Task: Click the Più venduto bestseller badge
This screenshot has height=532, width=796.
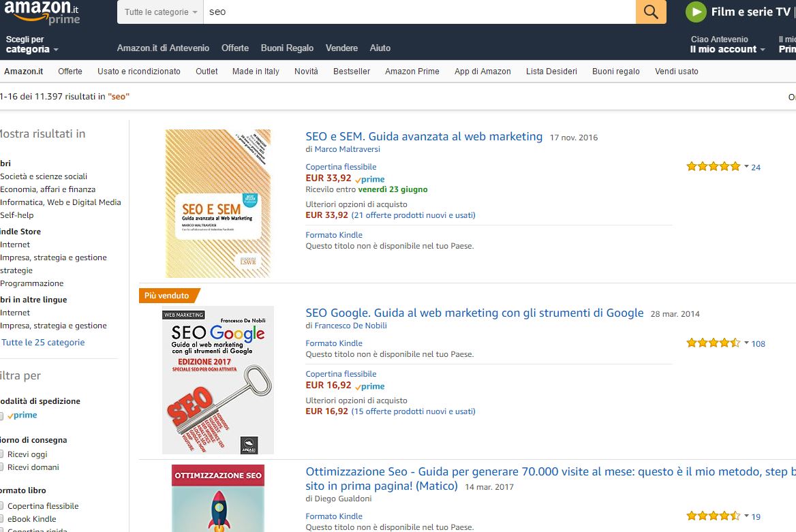Action: point(169,296)
